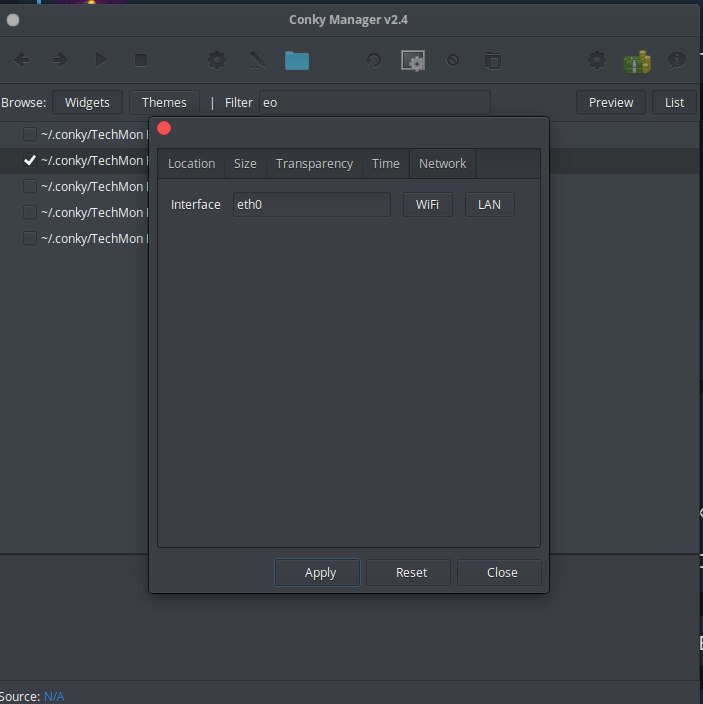This screenshot has width=703, height=704.
Task: Set interface to WiFi
Action: [427, 205]
